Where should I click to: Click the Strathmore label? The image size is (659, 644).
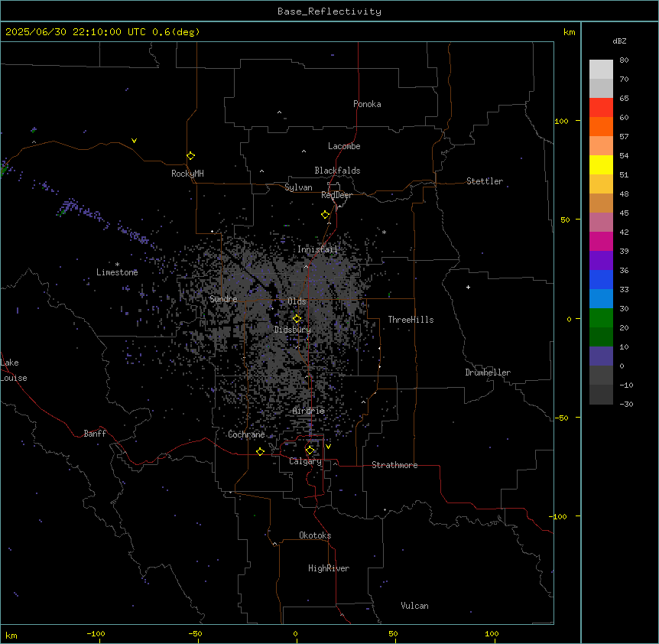(x=394, y=465)
